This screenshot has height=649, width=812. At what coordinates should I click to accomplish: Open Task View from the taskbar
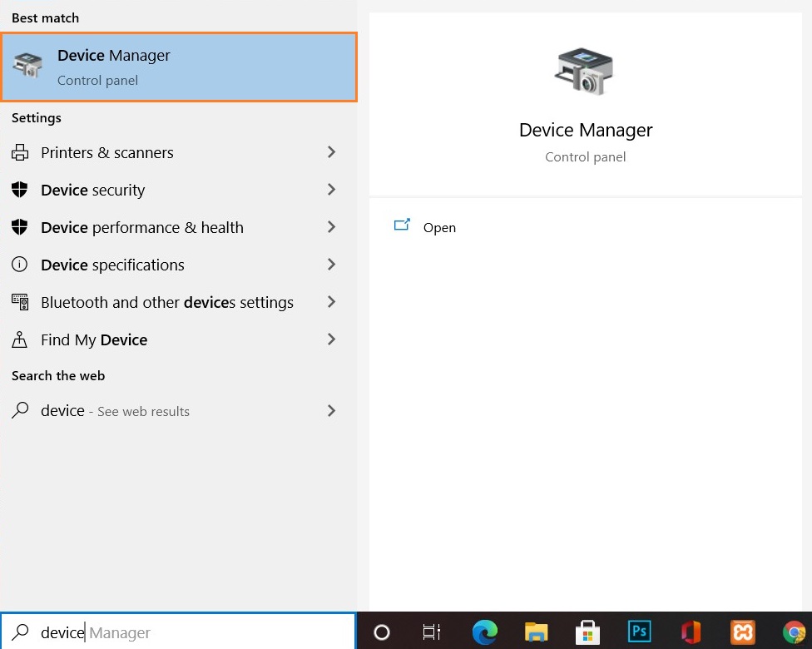coord(432,632)
